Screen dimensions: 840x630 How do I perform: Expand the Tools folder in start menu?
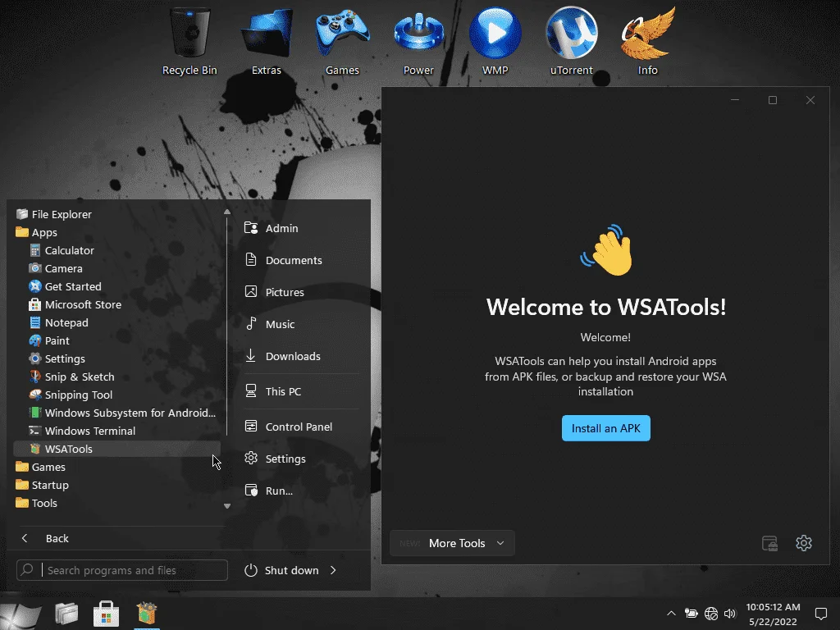pos(116,503)
